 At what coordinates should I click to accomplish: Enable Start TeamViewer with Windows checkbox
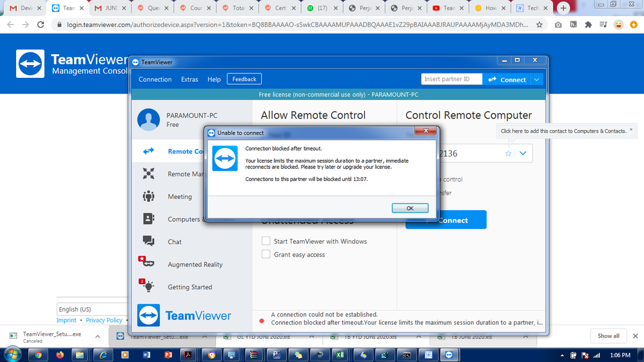[266, 241]
